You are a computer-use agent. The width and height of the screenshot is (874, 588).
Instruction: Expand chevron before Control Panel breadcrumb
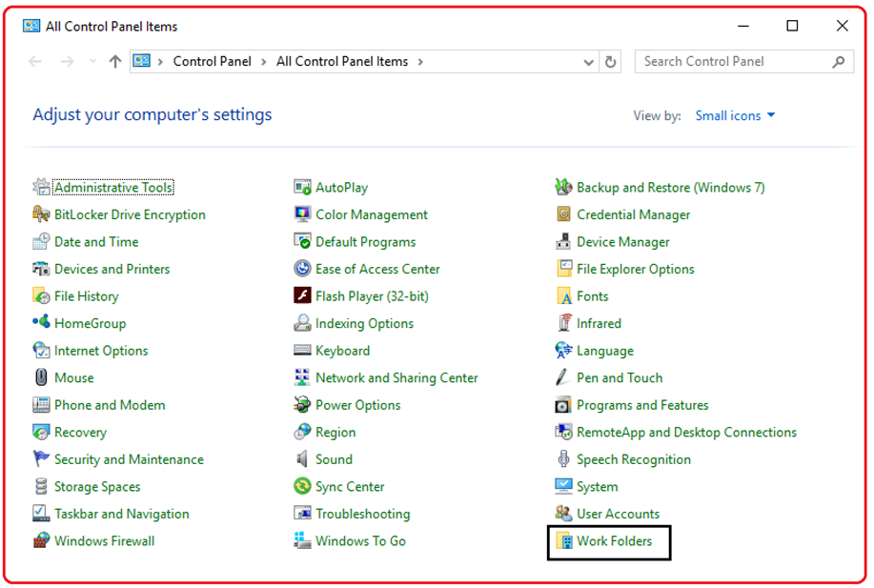click(160, 62)
